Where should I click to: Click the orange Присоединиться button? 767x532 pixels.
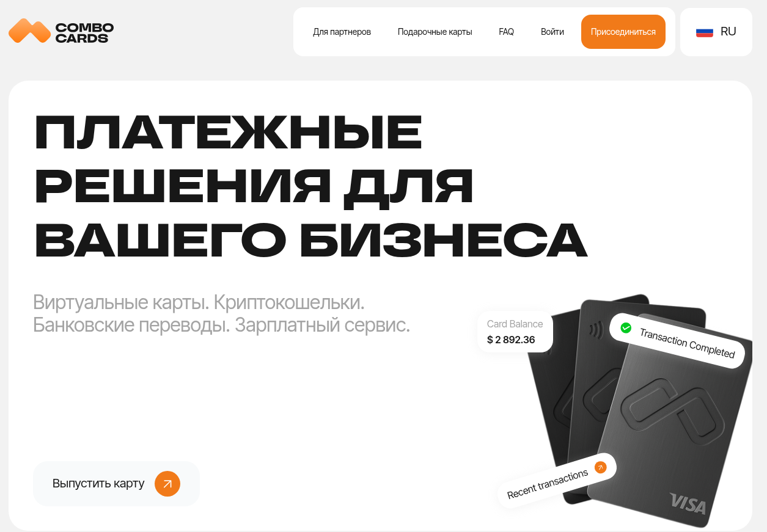pyautogui.click(x=623, y=32)
